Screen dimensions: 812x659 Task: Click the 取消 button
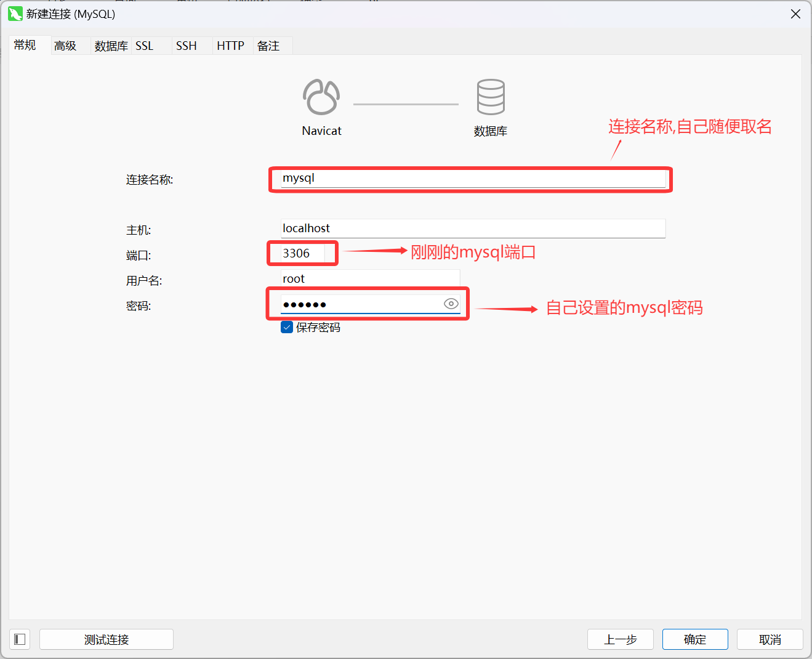pos(770,639)
